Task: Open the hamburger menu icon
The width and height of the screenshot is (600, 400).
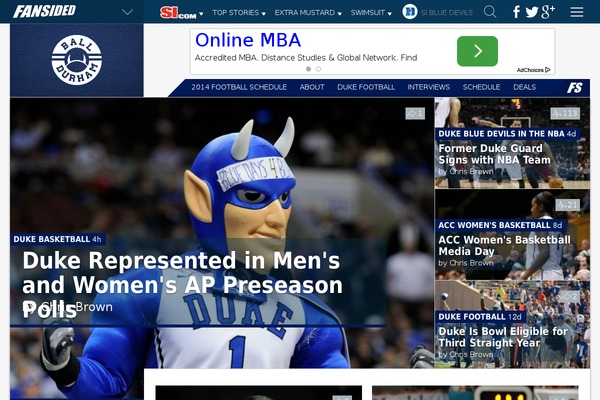Action: tap(577, 12)
